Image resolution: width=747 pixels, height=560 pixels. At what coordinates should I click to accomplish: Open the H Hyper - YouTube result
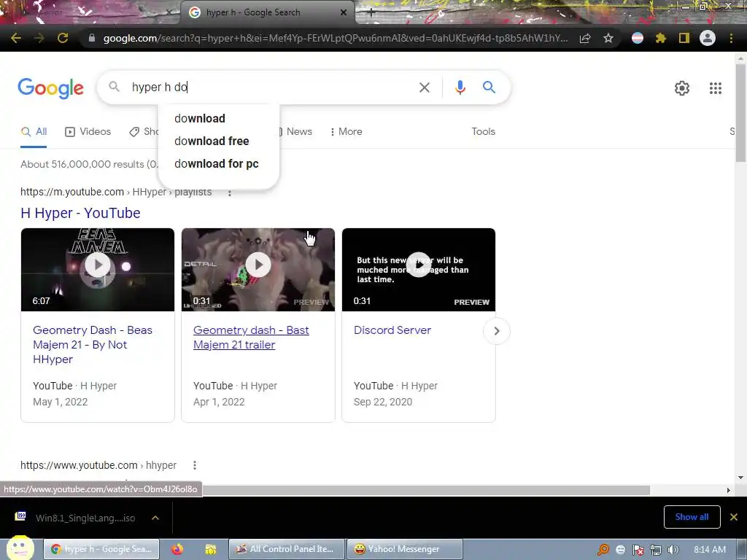[80, 213]
